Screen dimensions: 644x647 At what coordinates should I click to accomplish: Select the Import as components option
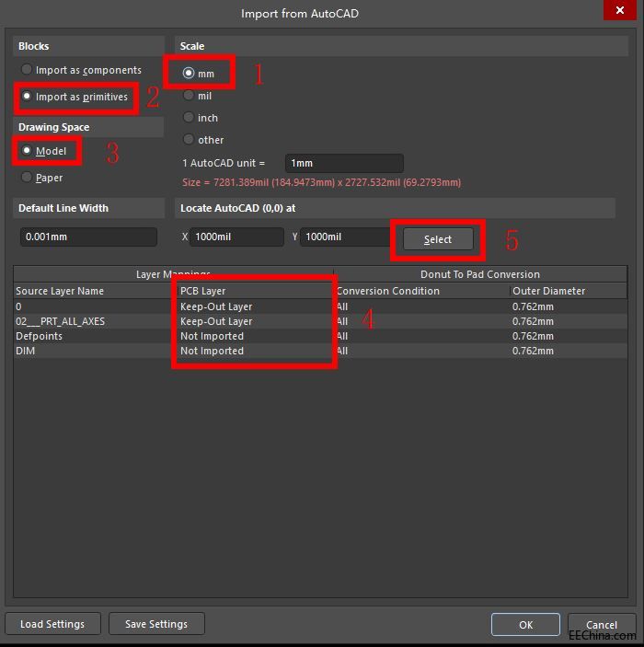(82, 70)
